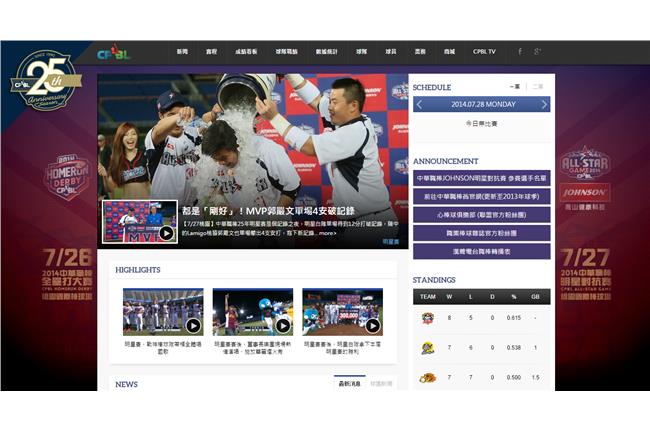The image size is (650, 432).
Task: Click the 2014.07.28 MONDAY date bar
Action: click(482, 104)
